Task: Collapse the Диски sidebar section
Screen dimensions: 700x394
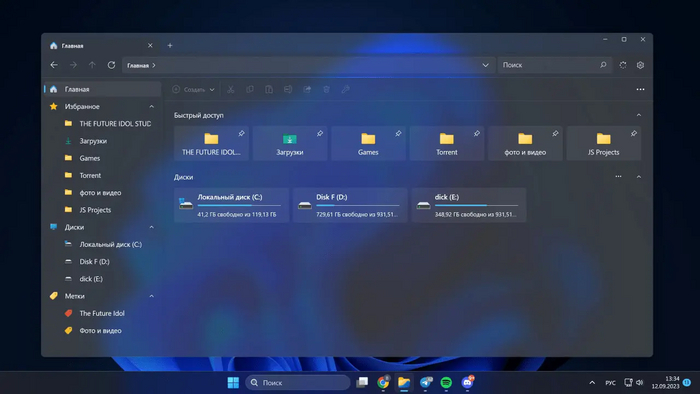Action: 151,227
